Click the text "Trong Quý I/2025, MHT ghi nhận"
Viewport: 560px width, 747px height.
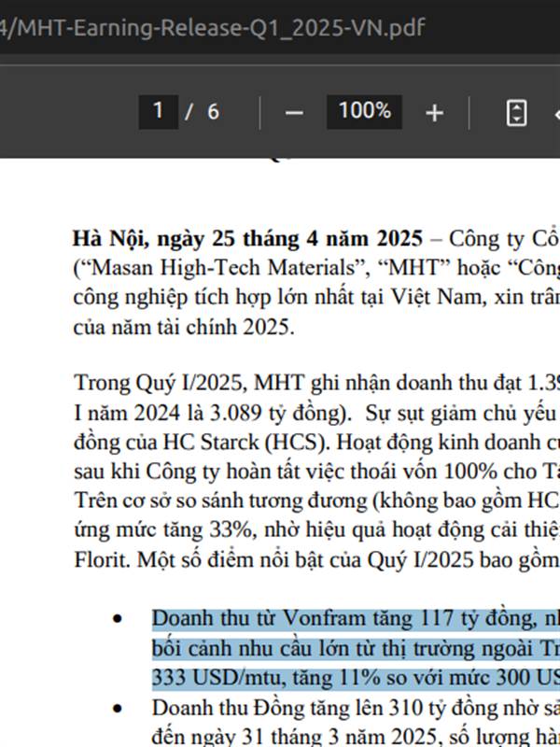click(232, 383)
